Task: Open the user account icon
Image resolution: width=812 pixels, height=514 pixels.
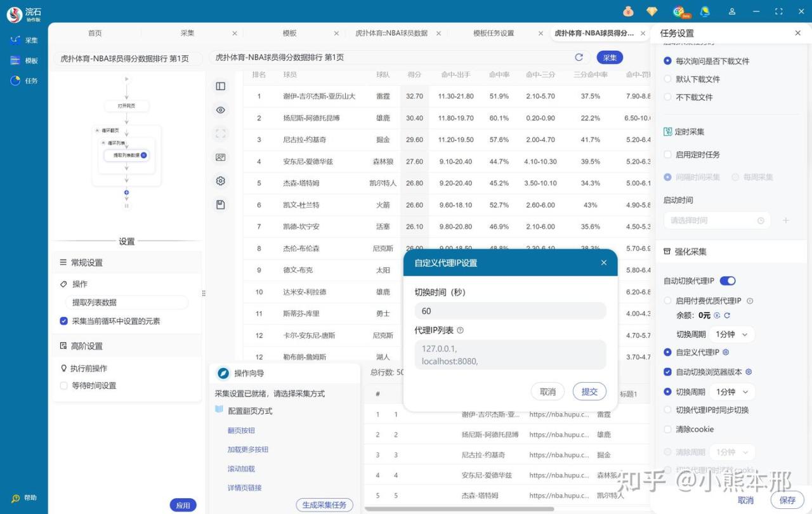Action: (x=732, y=11)
